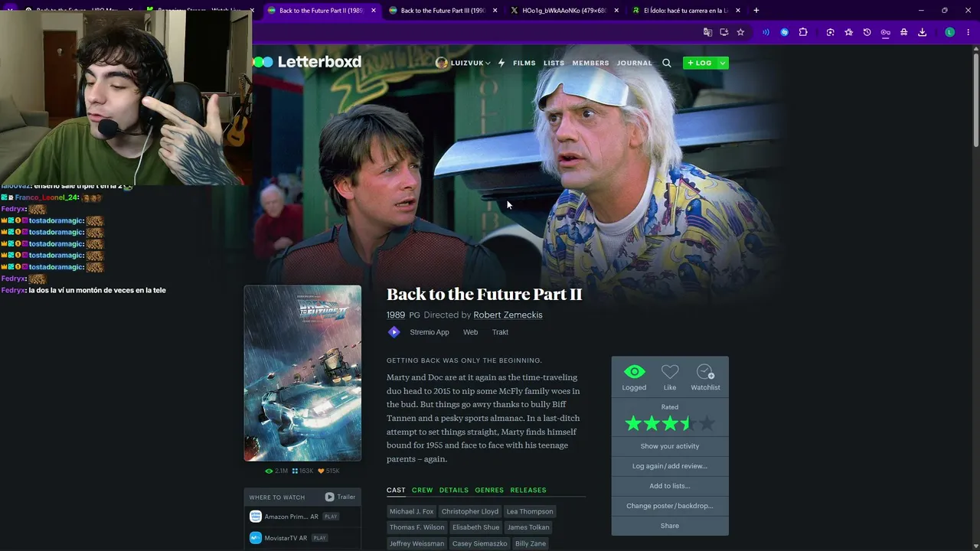Click the blue circular extension icon
980x551 pixels.
point(785,32)
